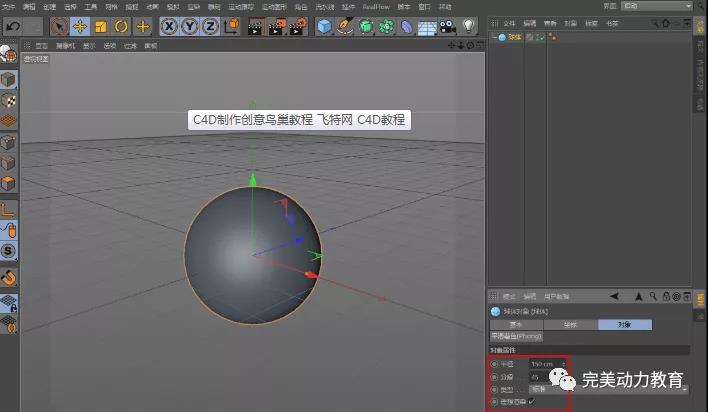Open the Light object icon
Viewport: 708px width, 412px height.
click(x=467, y=25)
